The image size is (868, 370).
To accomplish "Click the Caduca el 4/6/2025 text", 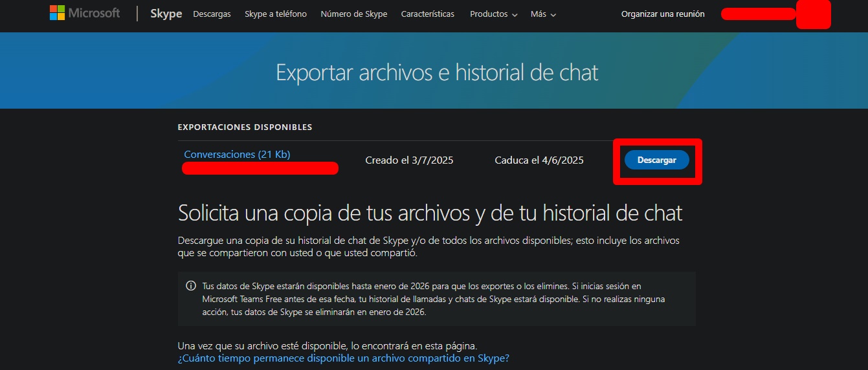I will pos(539,160).
